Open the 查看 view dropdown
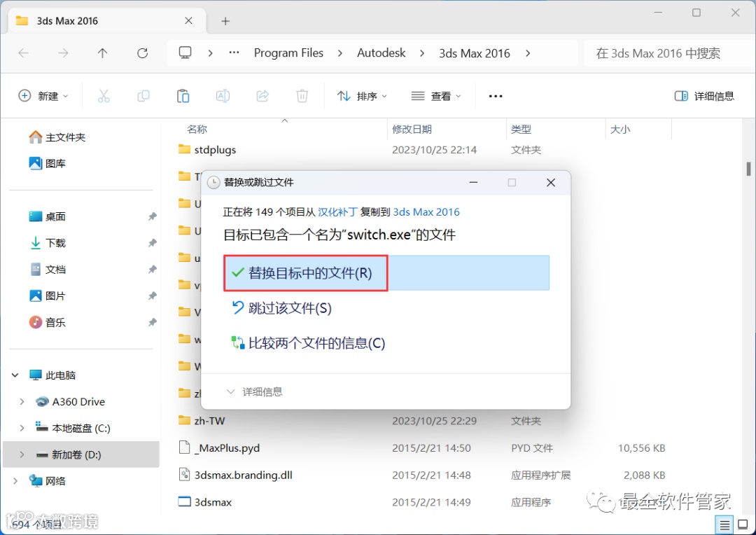This screenshot has width=756, height=535. pyautogui.click(x=436, y=96)
